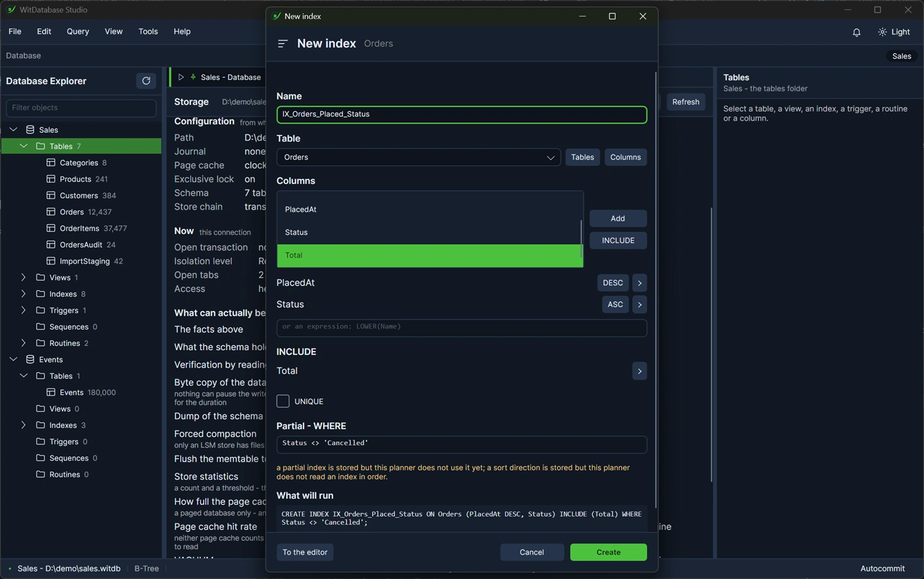Expand the Events Indexes folder

click(24, 425)
